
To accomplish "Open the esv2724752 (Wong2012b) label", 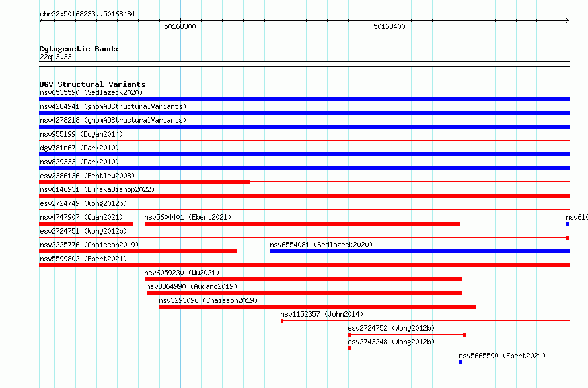I will tap(391, 328).
